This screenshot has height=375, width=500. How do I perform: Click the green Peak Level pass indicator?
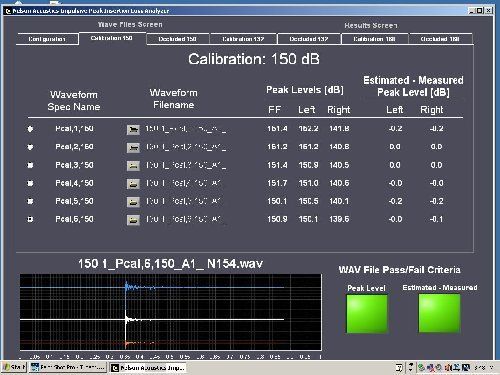tap(367, 314)
